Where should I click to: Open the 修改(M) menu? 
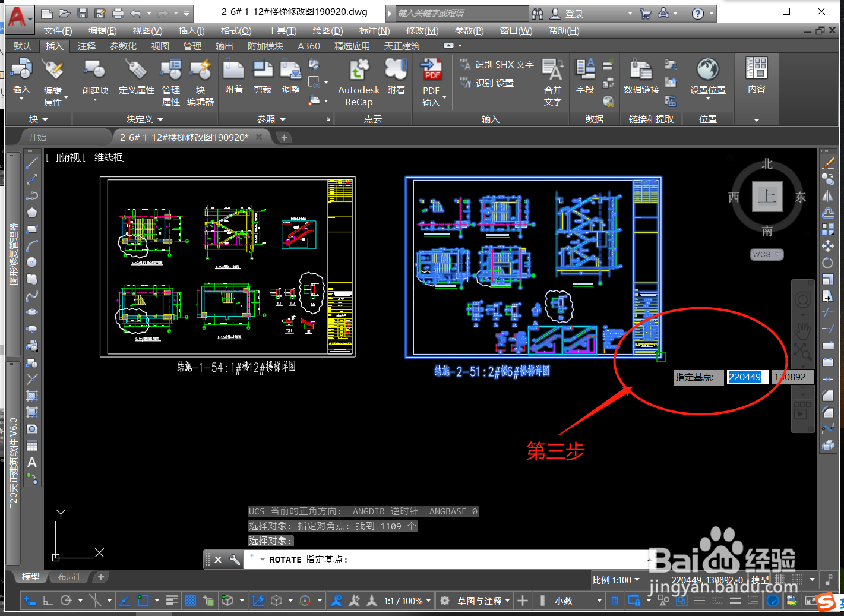coord(422,31)
